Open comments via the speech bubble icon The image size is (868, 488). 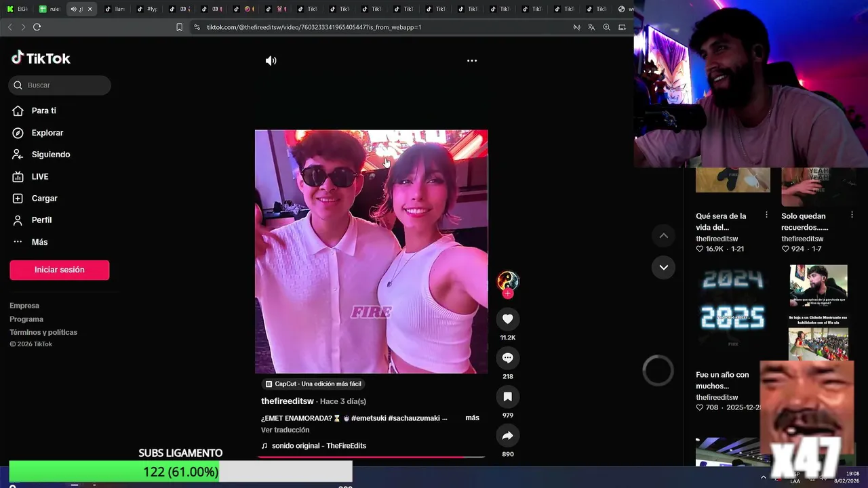(x=507, y=357)
